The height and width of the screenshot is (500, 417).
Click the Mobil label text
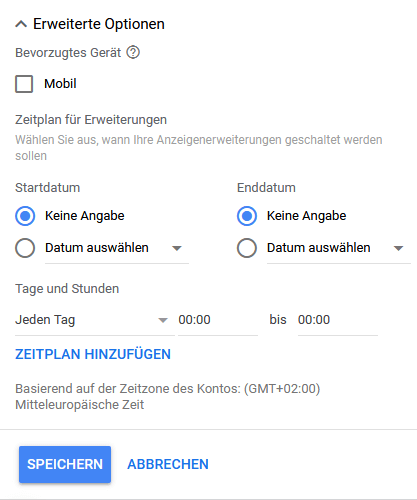pyautogui.click(x=60, y=84)
